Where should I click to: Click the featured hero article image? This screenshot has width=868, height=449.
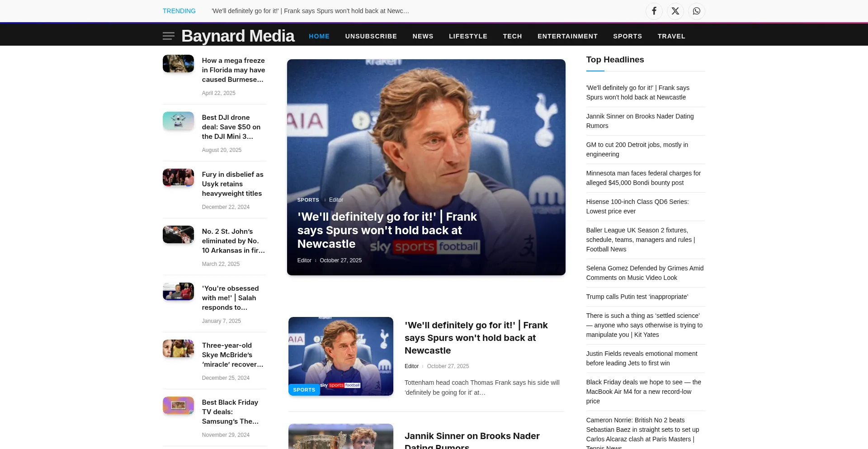pyautogui.click(x=426, y=136)
